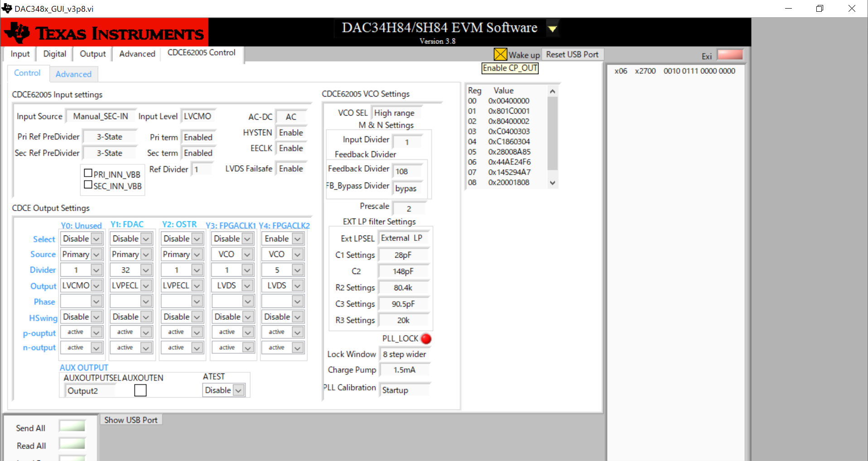Click the Feedback Divider 108 field
This screenshot has height=461, width=868.
(407, 171)
